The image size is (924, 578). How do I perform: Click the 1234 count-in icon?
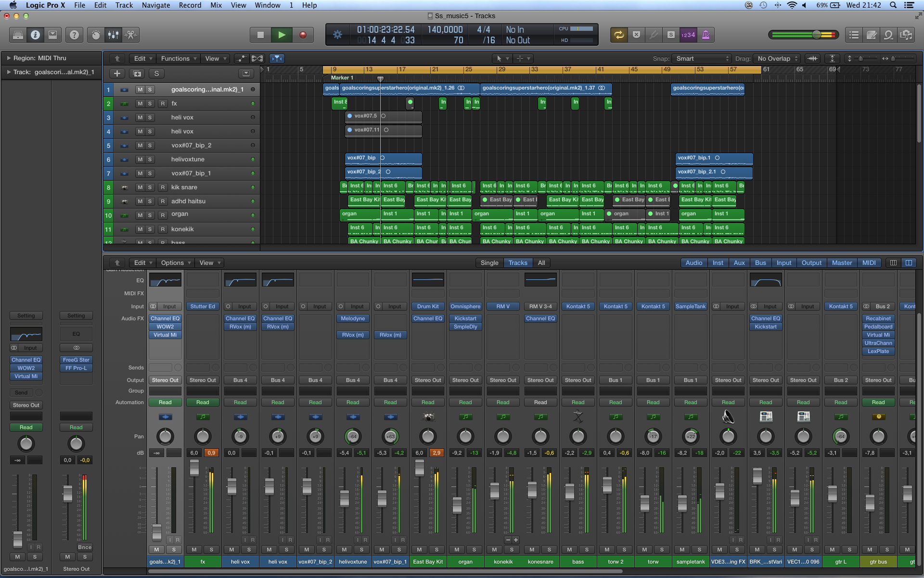click(688, 35)
